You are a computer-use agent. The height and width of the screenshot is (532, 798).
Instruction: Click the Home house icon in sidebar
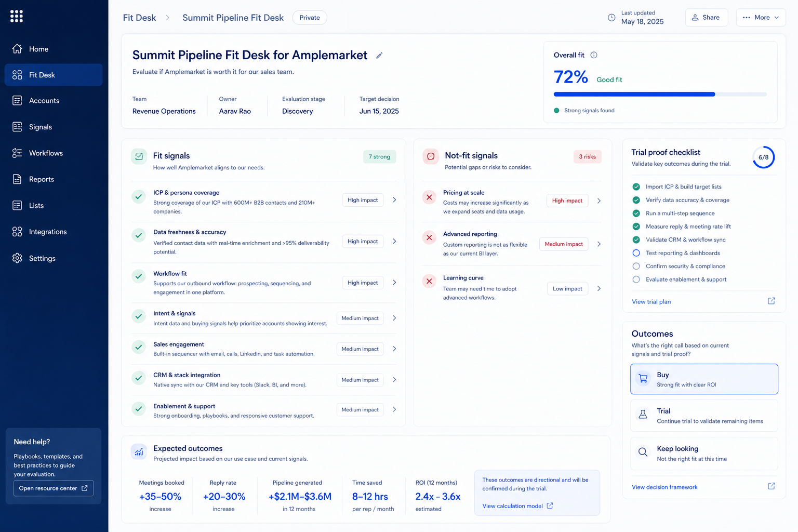(x=17, y=49)
